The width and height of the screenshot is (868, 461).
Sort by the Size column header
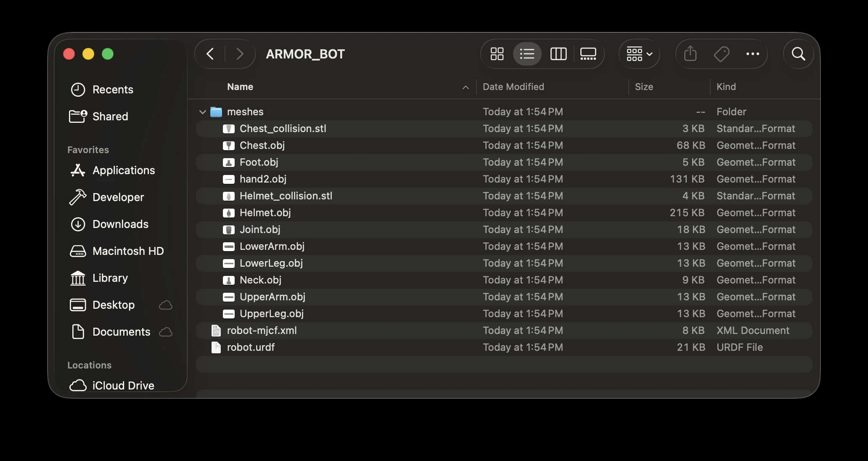pos(644,87)
